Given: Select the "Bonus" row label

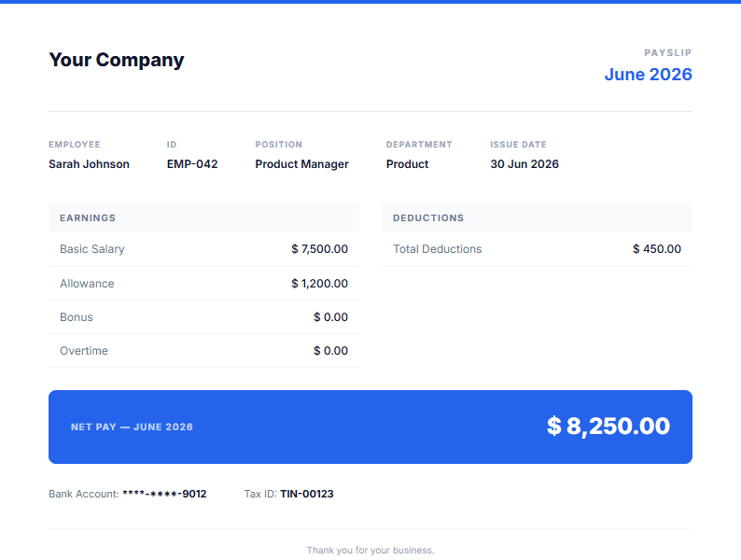Looking at the screenshot, I should 77,317.
